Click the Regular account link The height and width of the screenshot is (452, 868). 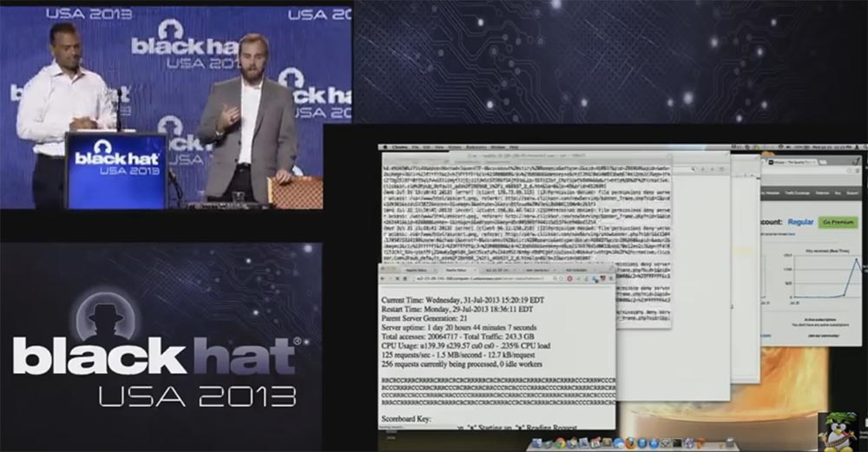click(800, 222)
